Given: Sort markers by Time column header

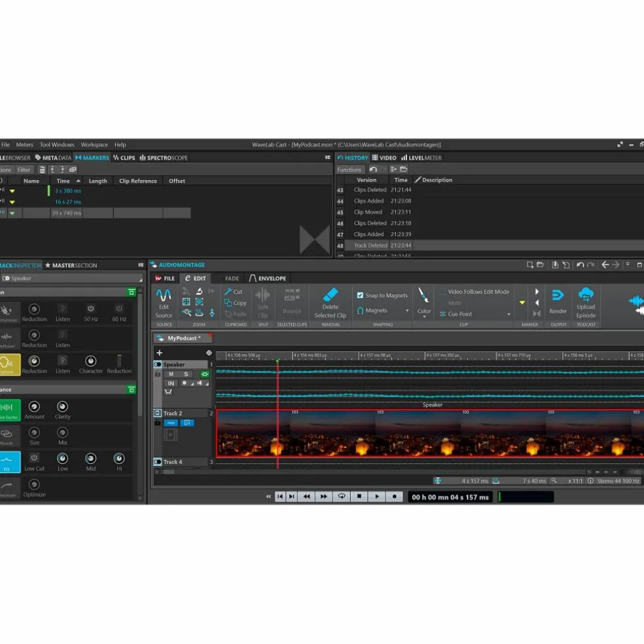Looking at the screenshot, I should pos(68,181).
